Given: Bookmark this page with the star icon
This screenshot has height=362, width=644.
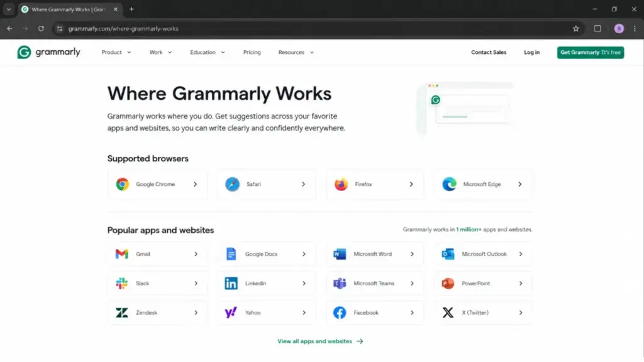Looking at the screenshot, I should (576, 29).
